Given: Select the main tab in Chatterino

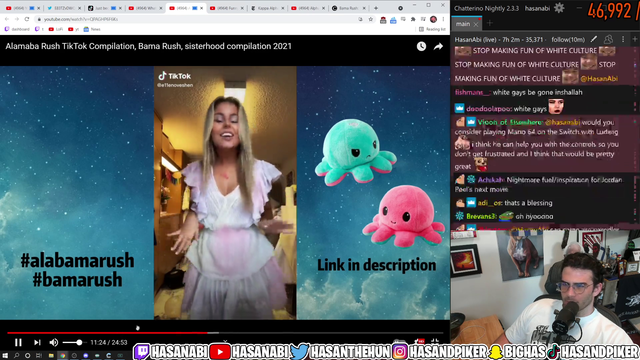Looking at the screenshot, I should coord(463,24).
